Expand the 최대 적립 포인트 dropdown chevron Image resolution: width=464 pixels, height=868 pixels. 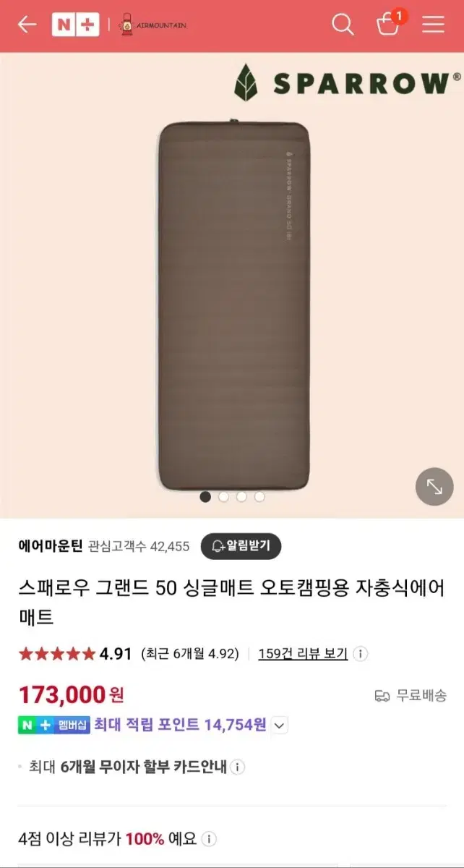tap(280, 725)
